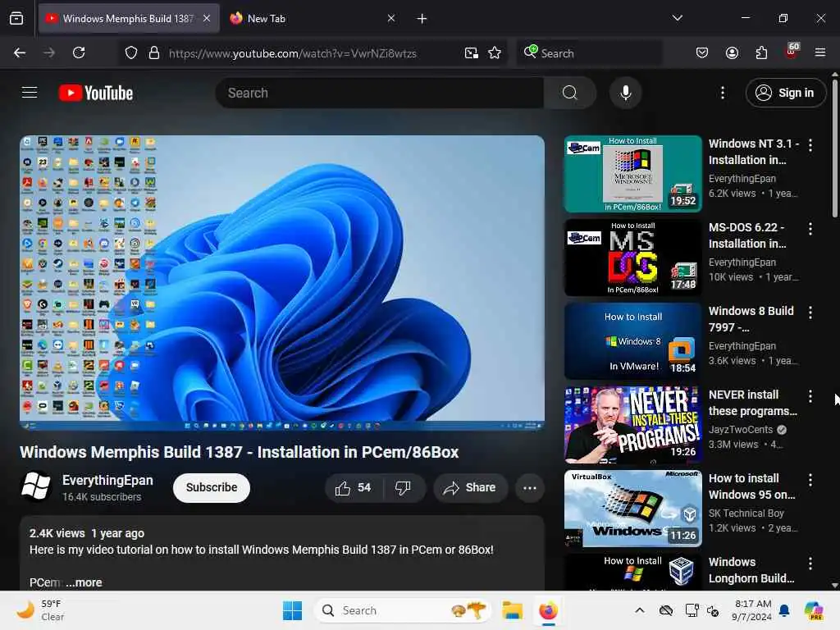Focus the YouTube search field
This screenshot has width=840, height=630.
(x=380, y=93)
